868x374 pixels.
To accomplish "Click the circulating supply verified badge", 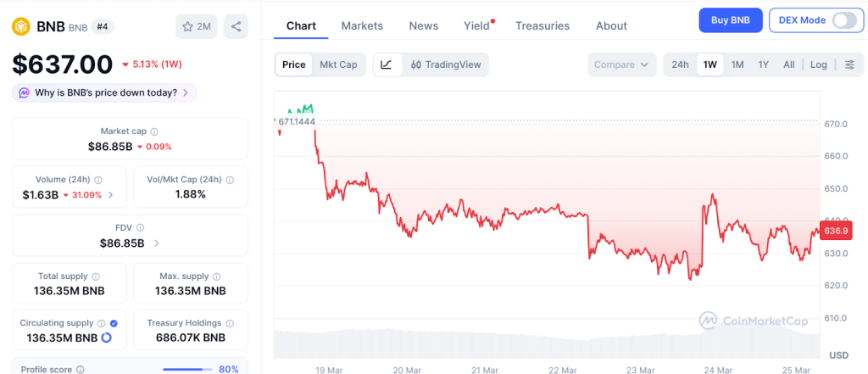I will 114,323.
